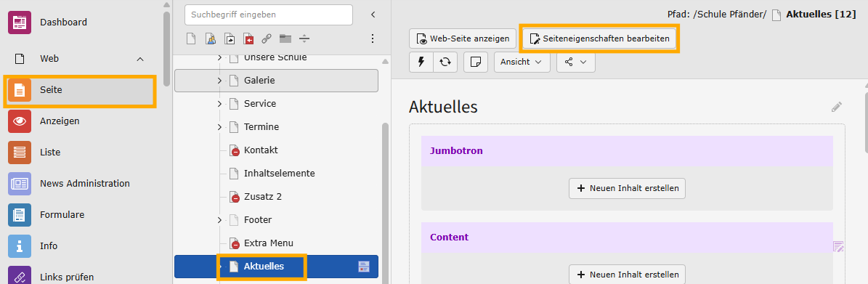This screenshot has width=868, height=284.
Task: Click the page icon before Aktuelles [12] path
Action: [776, 15]
